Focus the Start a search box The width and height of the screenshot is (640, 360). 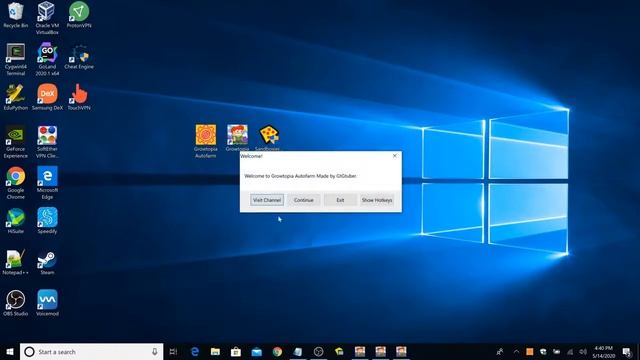[x=91, y=351]
